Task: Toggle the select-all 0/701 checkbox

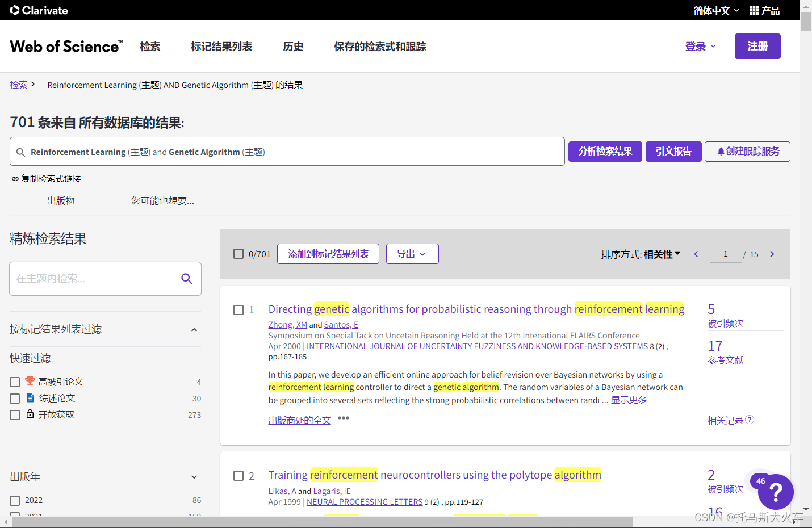Action: coord(238,254)
